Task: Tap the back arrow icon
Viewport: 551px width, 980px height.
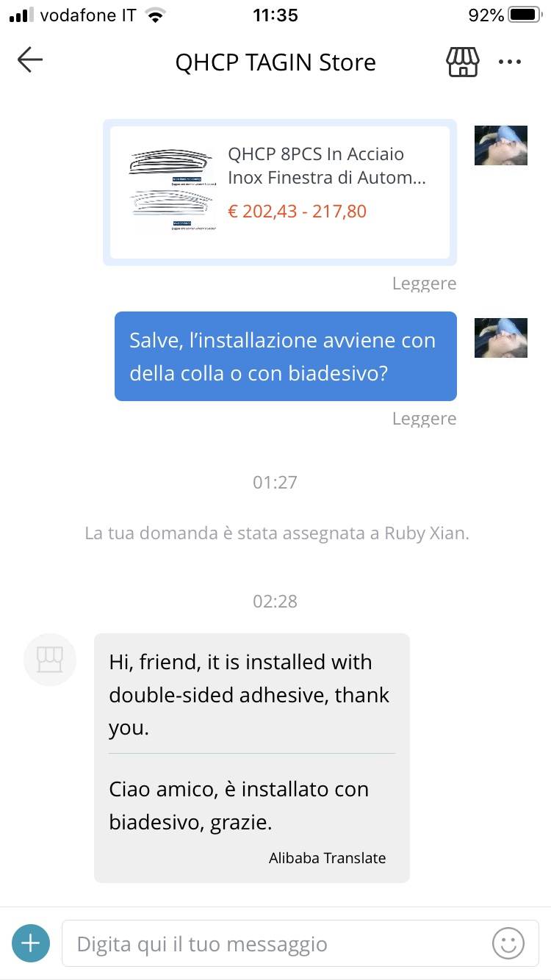Action: (30, 60)
